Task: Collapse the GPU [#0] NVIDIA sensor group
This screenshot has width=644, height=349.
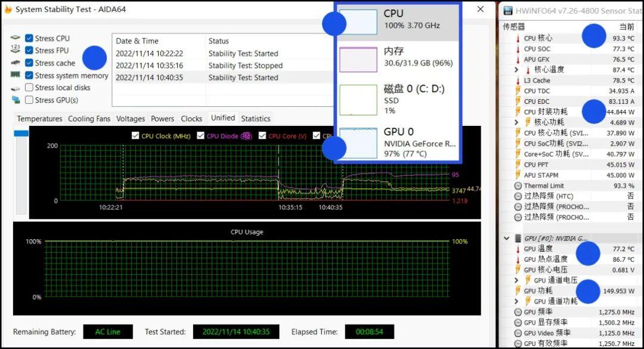Action: tap(507, 239)
